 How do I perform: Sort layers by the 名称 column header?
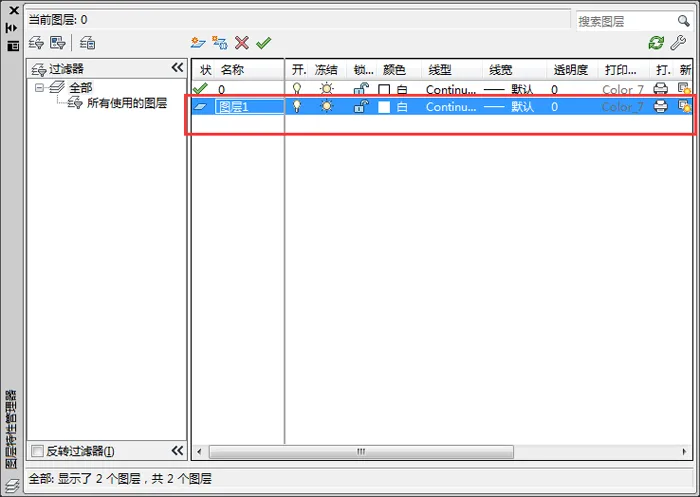coord(233,70)
